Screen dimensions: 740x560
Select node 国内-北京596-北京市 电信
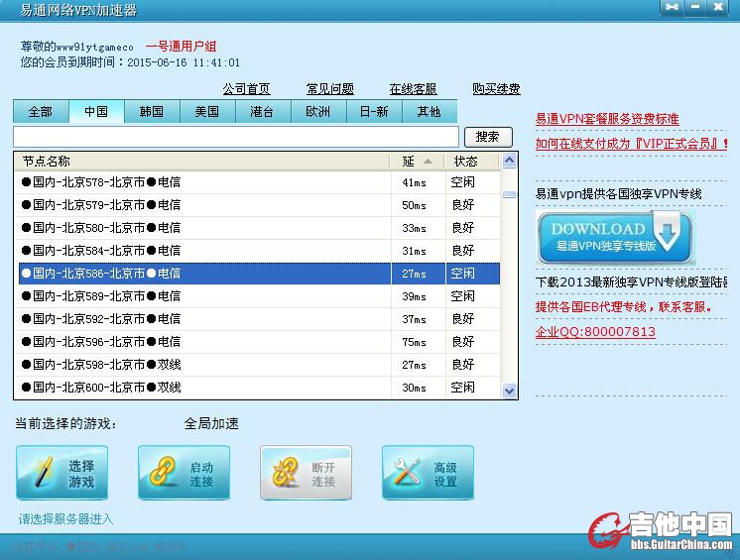pos(259,342)
